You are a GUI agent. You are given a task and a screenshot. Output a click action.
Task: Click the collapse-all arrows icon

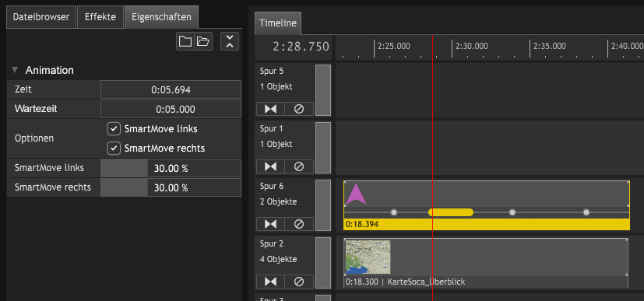[x=230, y=41]
